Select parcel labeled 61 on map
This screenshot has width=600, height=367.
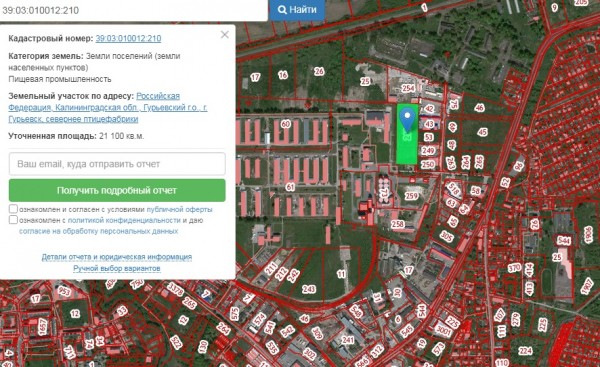click(290, 187)
